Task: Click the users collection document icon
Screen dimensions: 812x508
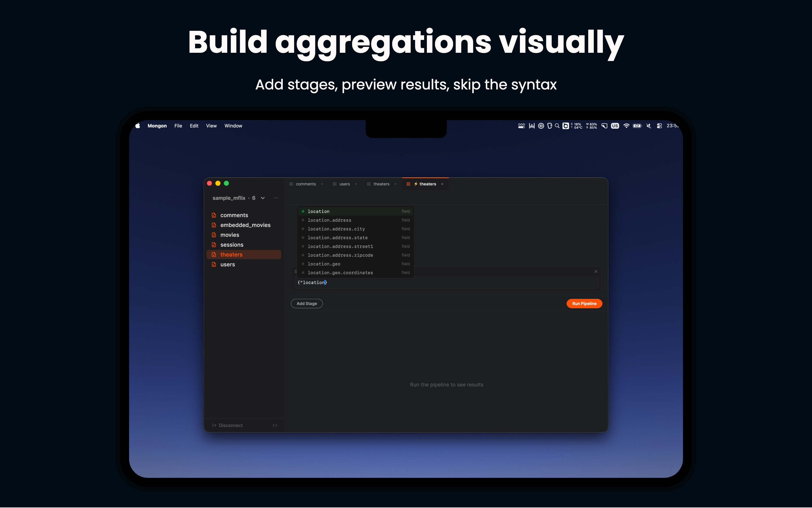Action: pyautogui.click(x=214, y=264)
